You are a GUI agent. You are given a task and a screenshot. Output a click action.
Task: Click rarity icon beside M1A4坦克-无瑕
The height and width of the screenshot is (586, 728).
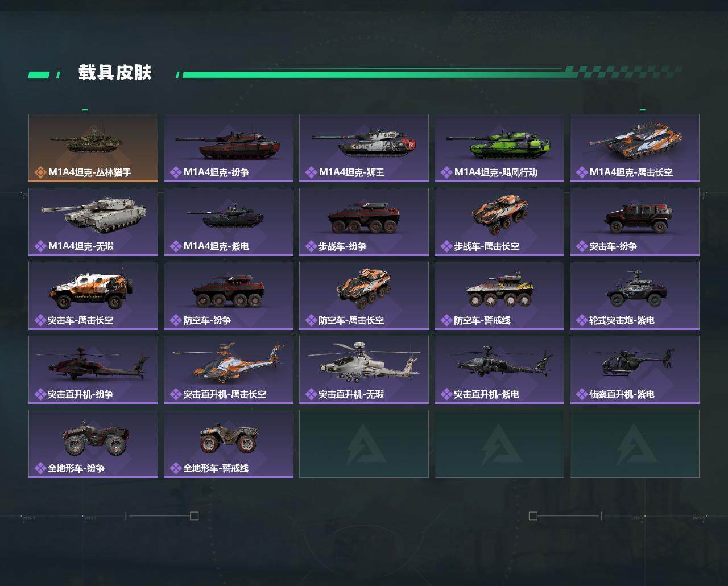(40, 246)
